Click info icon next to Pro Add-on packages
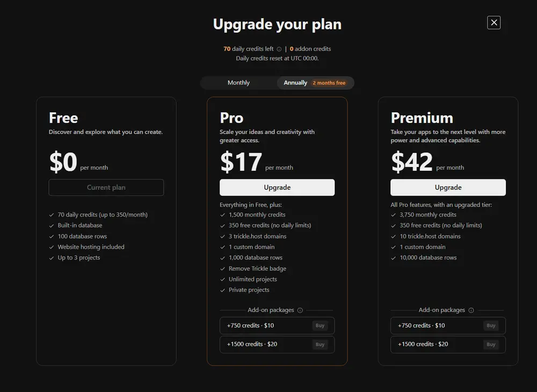This screenshot has height=392, width=537. 300,310
